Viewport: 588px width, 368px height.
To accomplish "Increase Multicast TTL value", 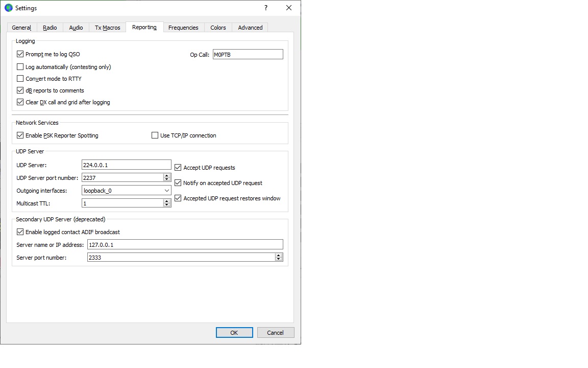I will pos(167,201).
